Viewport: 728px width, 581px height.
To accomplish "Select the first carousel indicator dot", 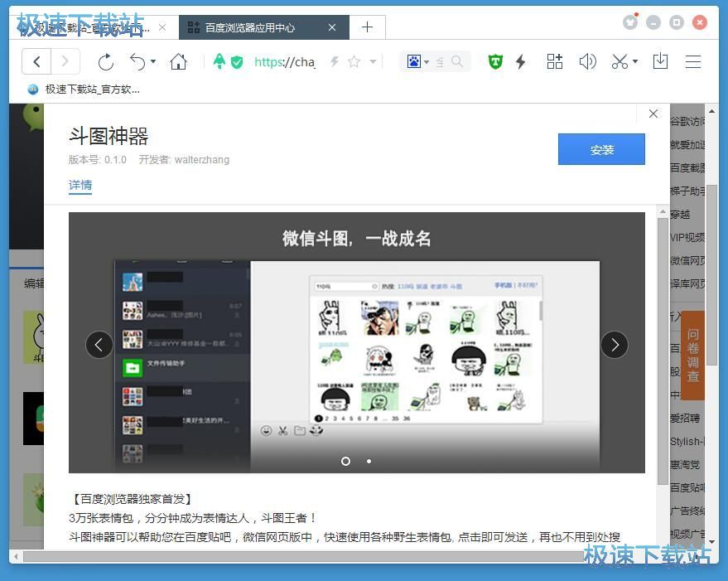I will pos(345,461).
